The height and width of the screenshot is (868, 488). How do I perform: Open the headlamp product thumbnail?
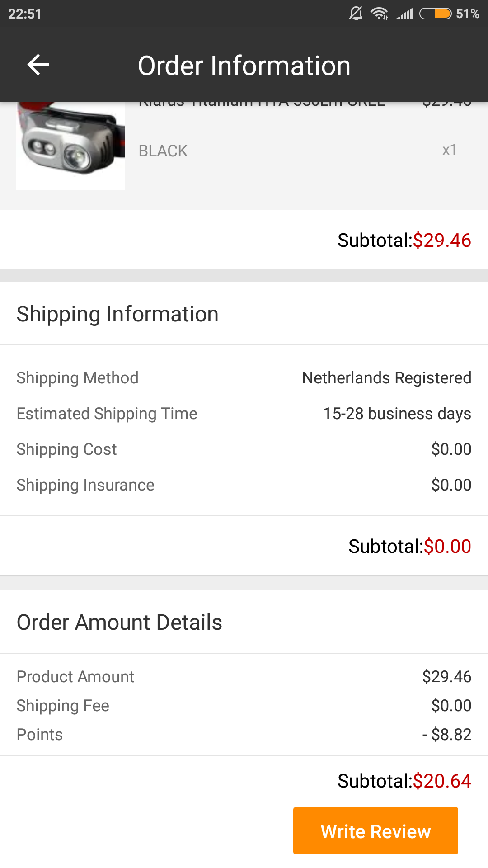[70, 146]
